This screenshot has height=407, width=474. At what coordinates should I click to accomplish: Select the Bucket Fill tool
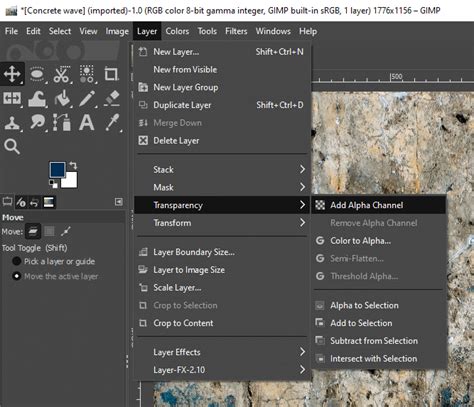[x=62, y=98]
